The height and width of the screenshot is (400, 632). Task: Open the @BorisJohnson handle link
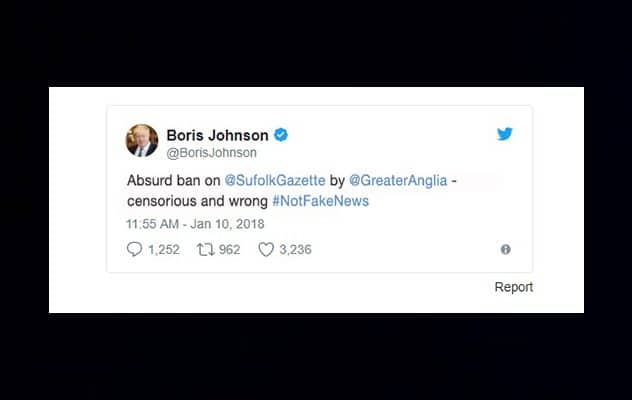[212, 153]
